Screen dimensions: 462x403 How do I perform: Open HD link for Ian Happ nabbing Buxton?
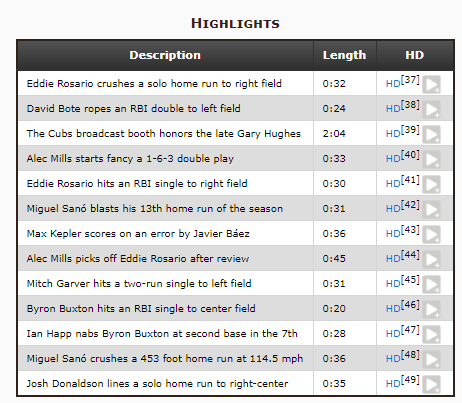pos(393,334)
